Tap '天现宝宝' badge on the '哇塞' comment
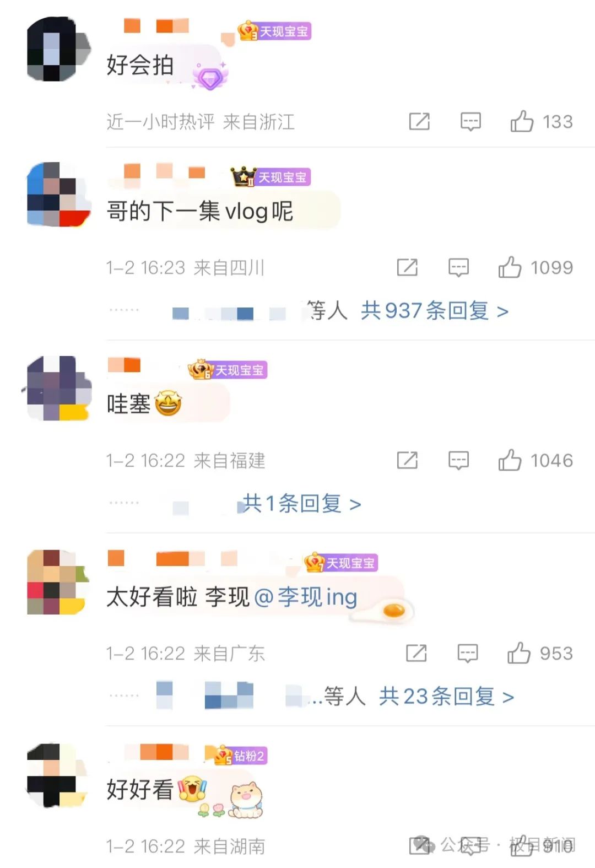Viewport: 595px width, 868px height. click(x=228, y=370)
